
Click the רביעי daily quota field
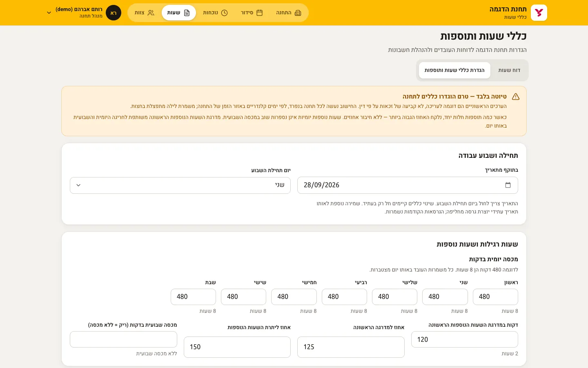344,297
